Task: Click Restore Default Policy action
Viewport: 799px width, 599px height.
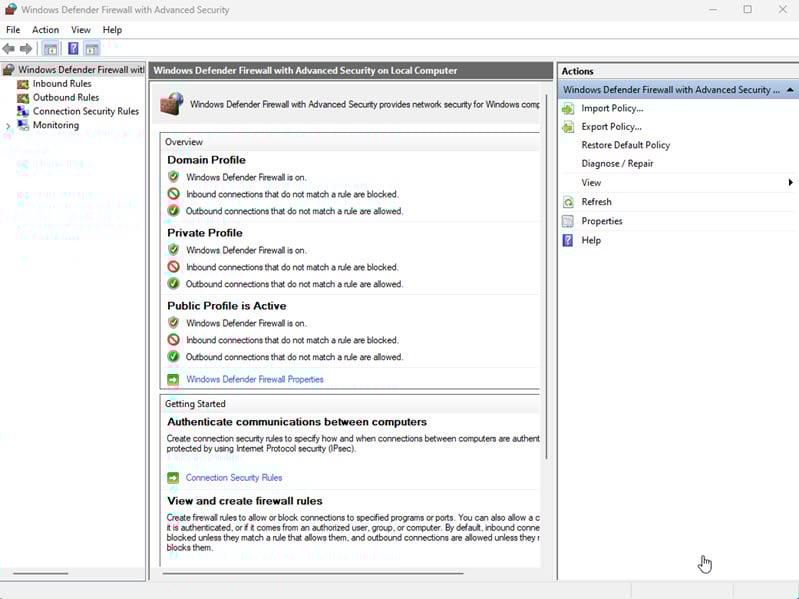Action: coord(625,145)
